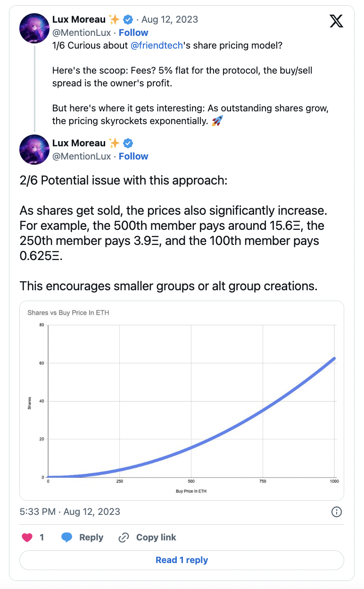The height and width of the screenshot is (589, 364).
Task: Click the copy link chain icon
Action: point(124,538)
